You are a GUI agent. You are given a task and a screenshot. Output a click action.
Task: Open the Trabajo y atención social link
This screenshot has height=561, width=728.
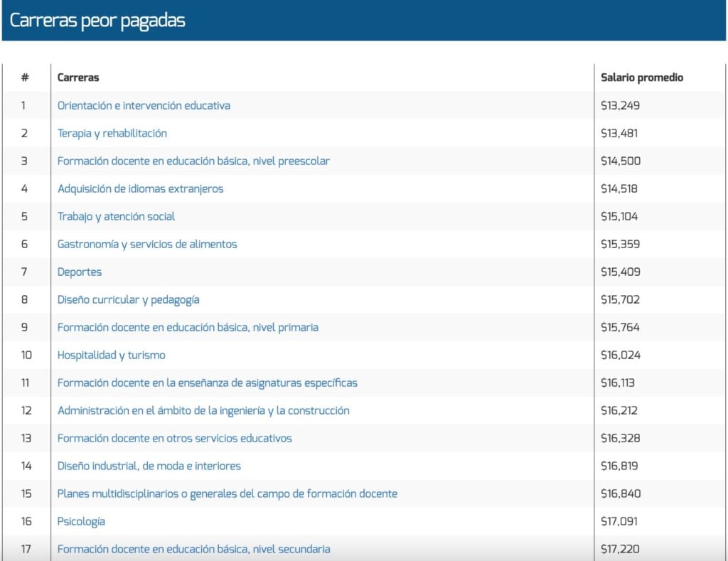click(116, 216)
